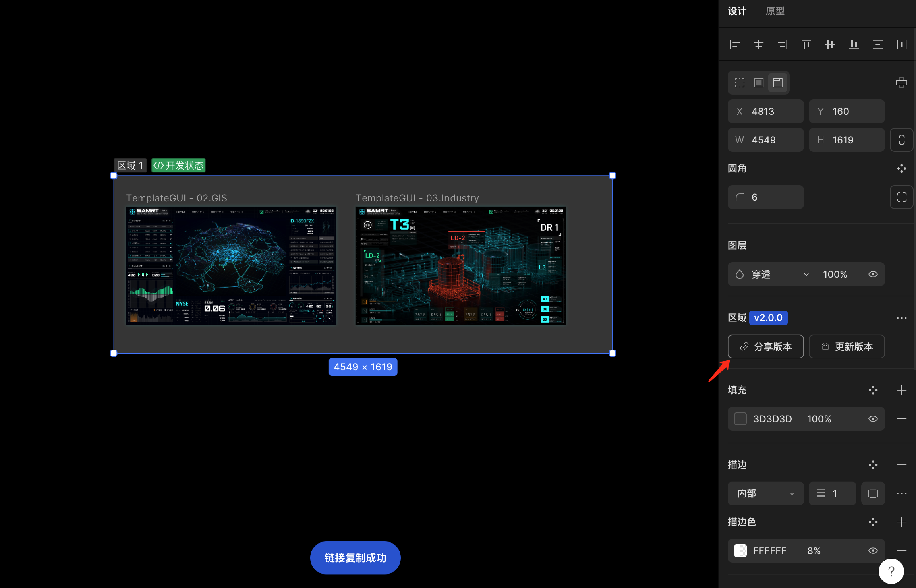916x588 pixels.
Task: Toggle FFFFFF stroke color visibility eye
Action: click(873, 551)
